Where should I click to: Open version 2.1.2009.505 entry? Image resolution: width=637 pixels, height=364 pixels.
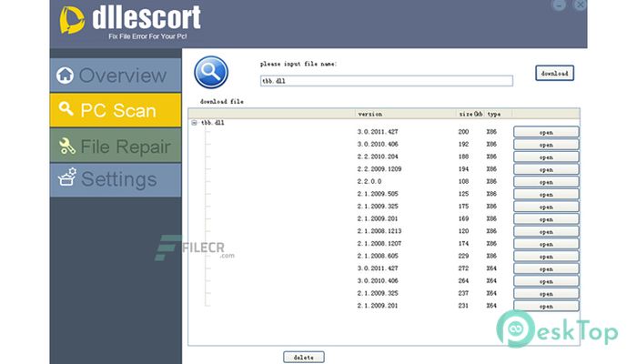(x=546, y=194)
